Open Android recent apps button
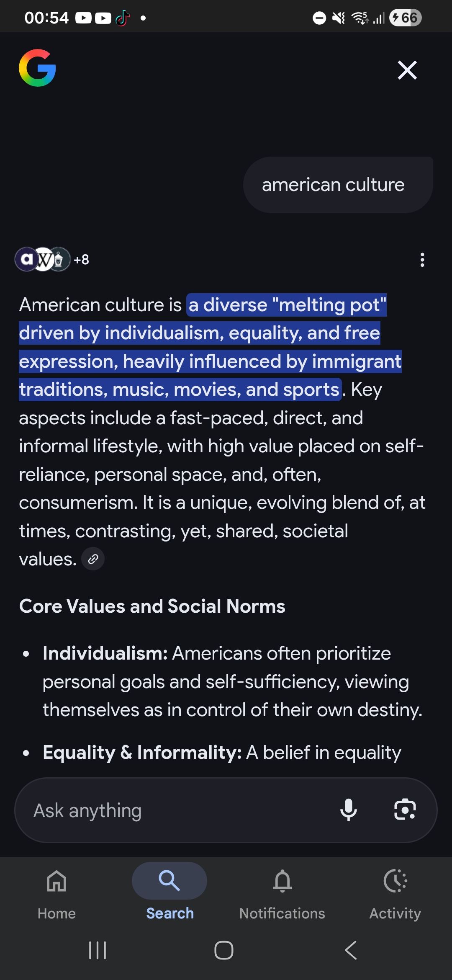The height and width of the screenshot is (980, 452). (98, 950)
